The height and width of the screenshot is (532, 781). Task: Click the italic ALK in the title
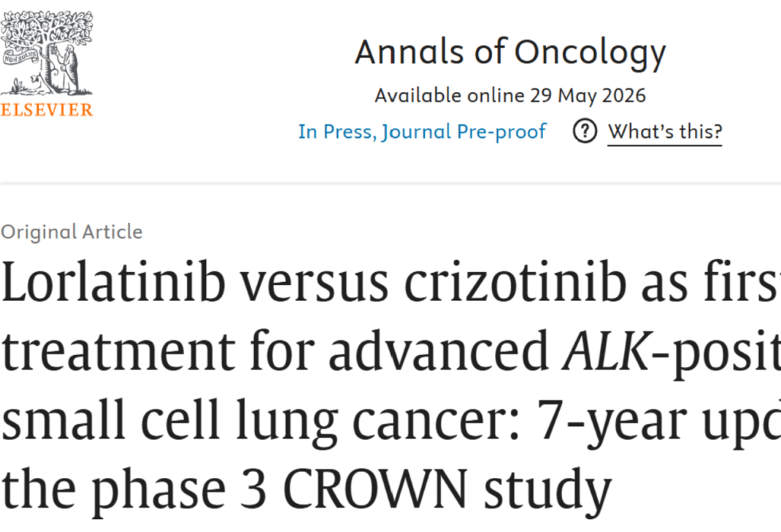click(606, 351)
